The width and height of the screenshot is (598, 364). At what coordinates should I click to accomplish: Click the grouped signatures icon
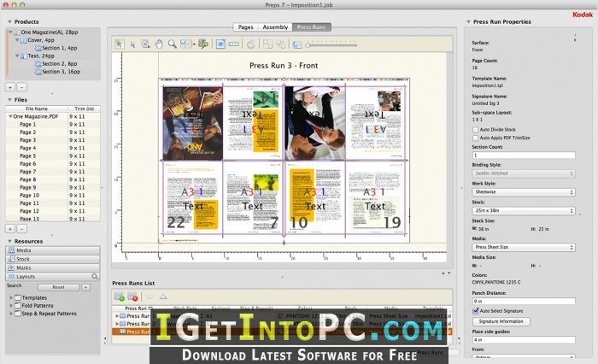267,44
